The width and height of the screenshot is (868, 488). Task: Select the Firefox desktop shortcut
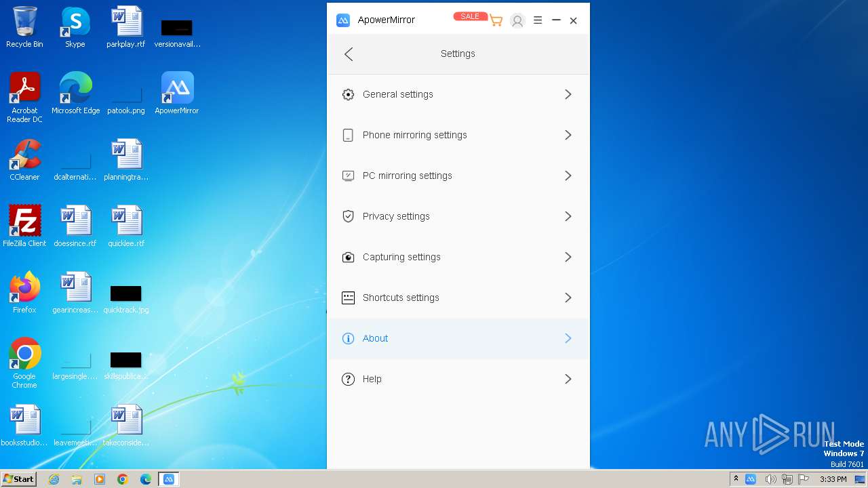pyautogui.click(x=24, y=293)
